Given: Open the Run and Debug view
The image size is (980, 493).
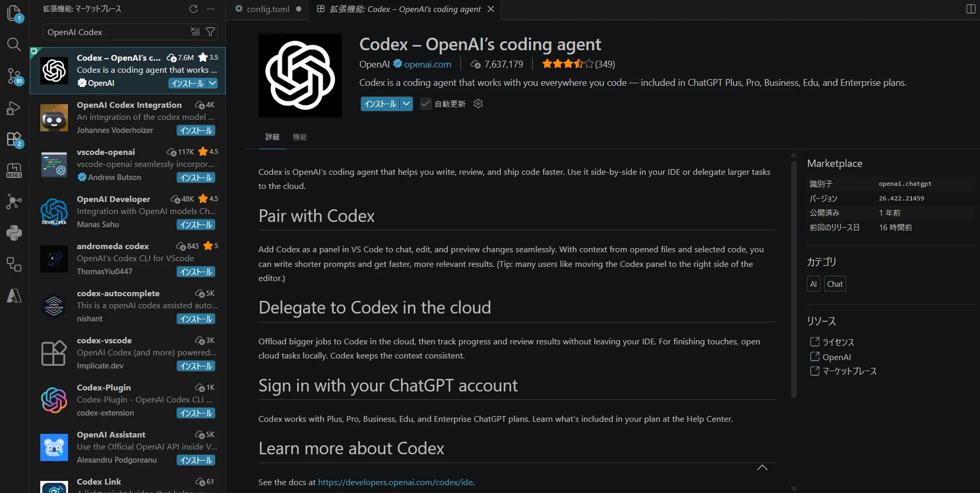Looking at the screenshot, I should pyautogui.click(x=14, y=108).
